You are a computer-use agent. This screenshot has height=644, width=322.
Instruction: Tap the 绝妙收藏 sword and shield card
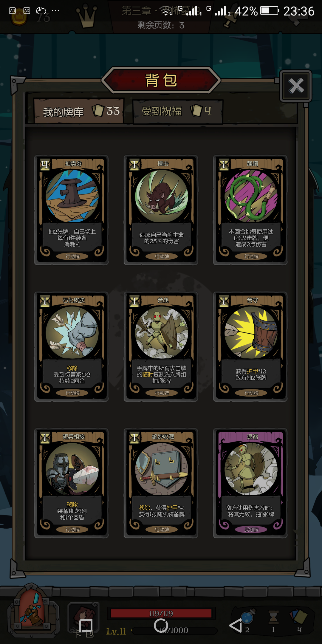point(161,483)
